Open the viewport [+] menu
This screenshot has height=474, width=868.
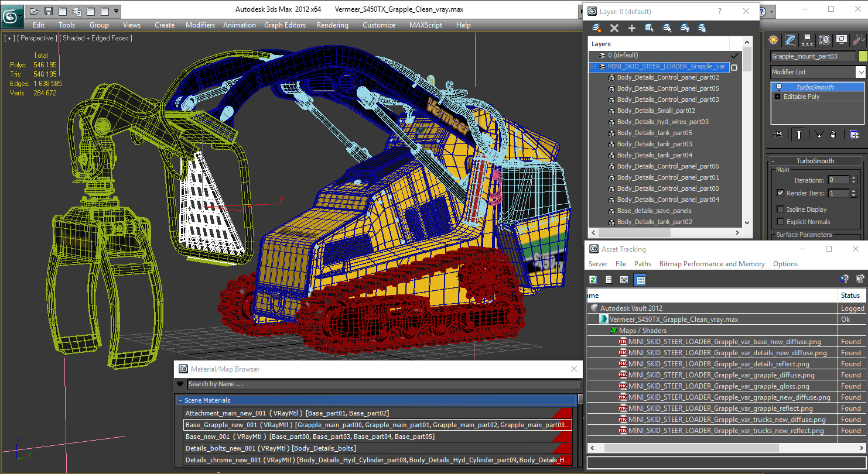pyautogui.click(x=9, y=38)
